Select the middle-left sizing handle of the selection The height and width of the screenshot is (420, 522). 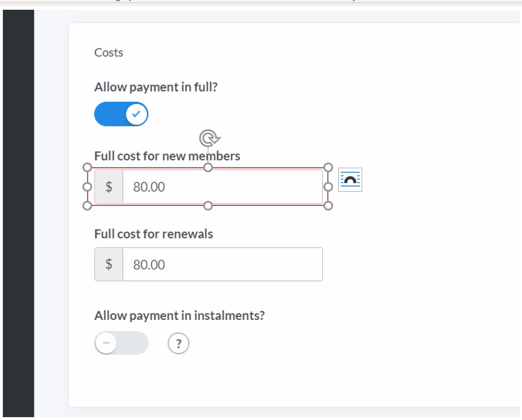(x=87, y=187)
